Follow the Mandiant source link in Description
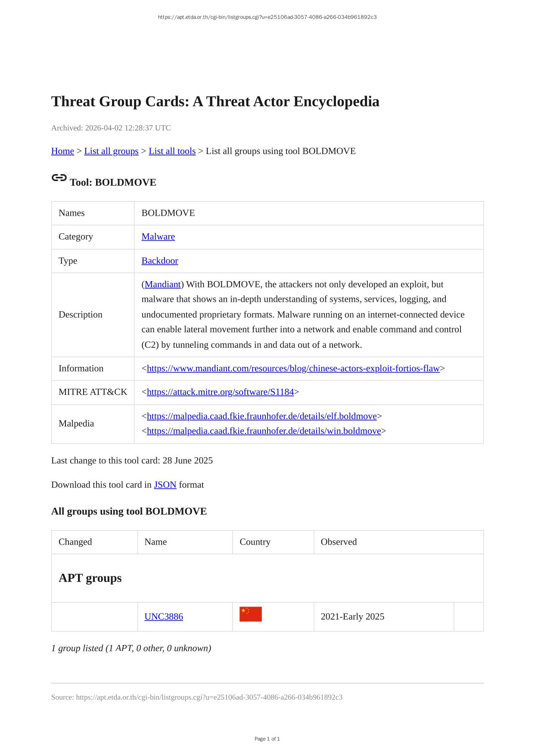 pos(162,285)
